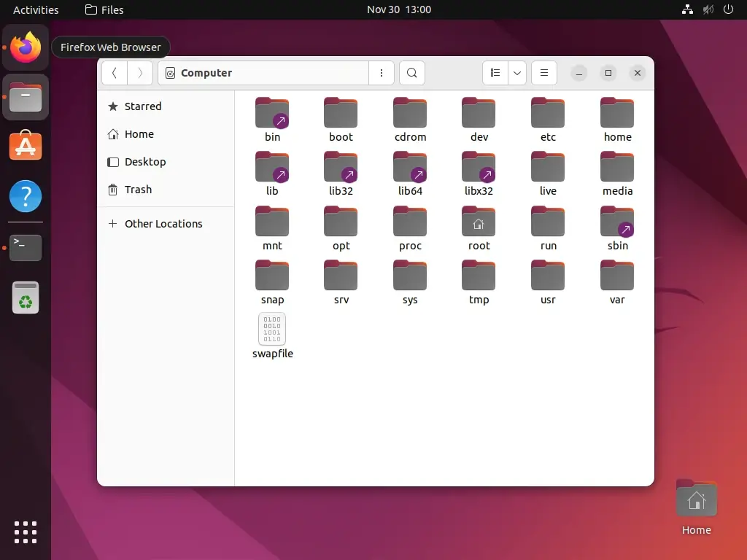Open the clock and calendar panel
The width and height of the screenshot is (747, 560).
(x=399, y=9)
